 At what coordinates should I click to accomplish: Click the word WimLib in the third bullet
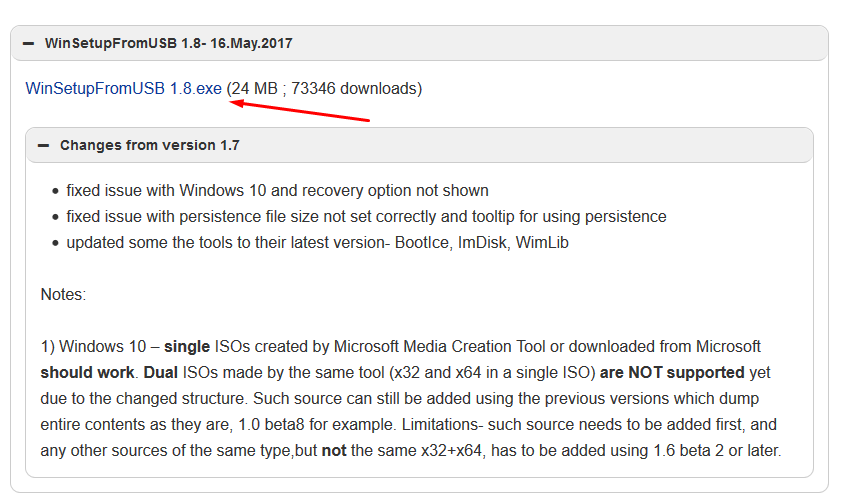[x=542, y=242]
